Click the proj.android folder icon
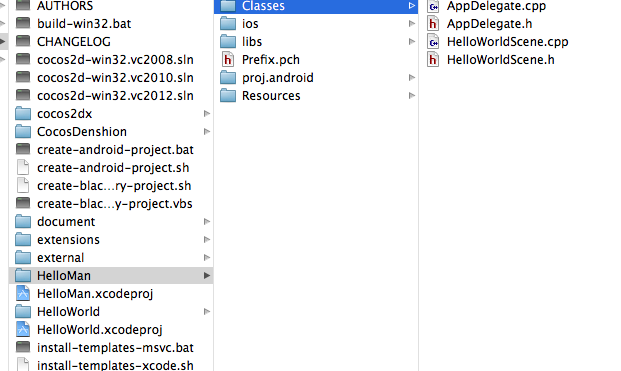The image size is (621, 371). [228, 77]
